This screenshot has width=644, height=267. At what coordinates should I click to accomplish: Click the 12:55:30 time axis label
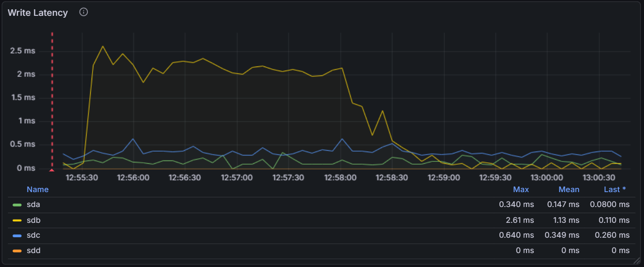[81, 178]
